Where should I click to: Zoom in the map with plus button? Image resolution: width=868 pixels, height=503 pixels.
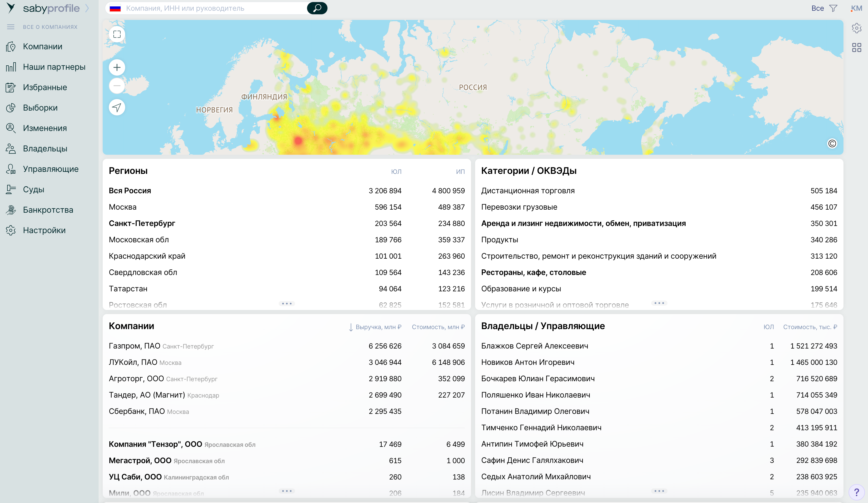[117, 67]
